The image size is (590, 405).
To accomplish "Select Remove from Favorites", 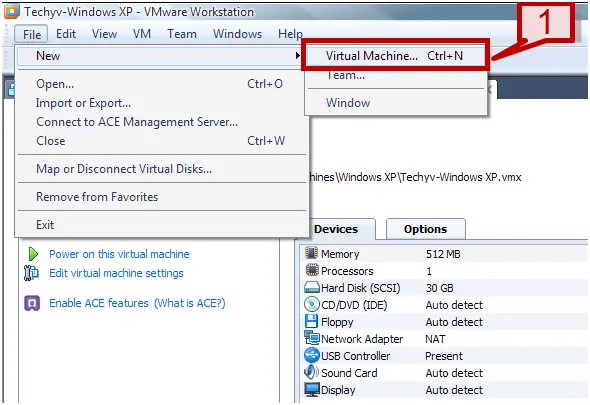I will click(162, 197).
